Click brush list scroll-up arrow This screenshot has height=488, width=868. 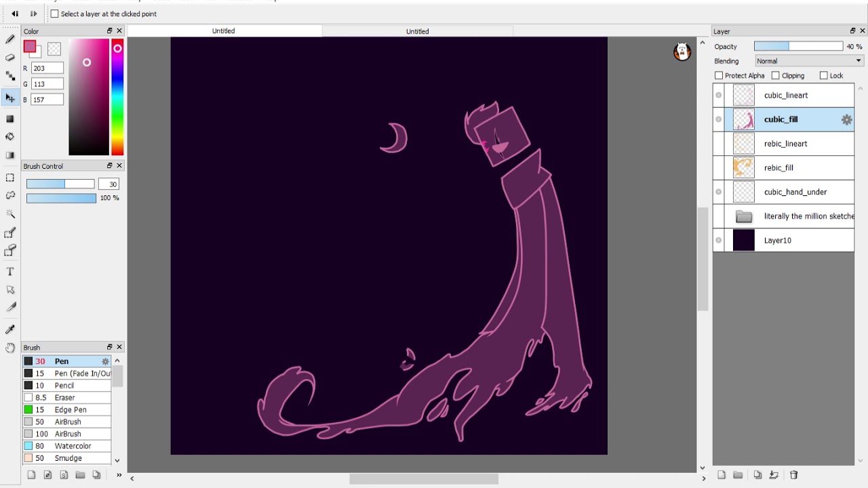[117, 361]
